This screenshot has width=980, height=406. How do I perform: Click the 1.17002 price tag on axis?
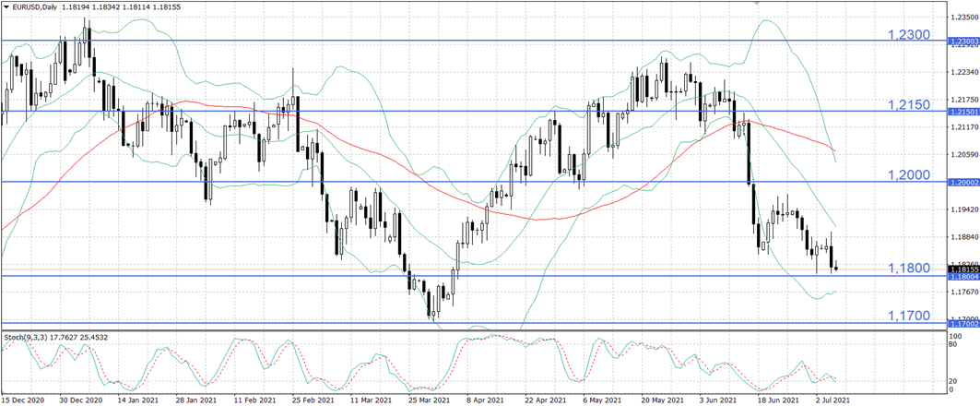pyautogui.click(x=962, y=324)
